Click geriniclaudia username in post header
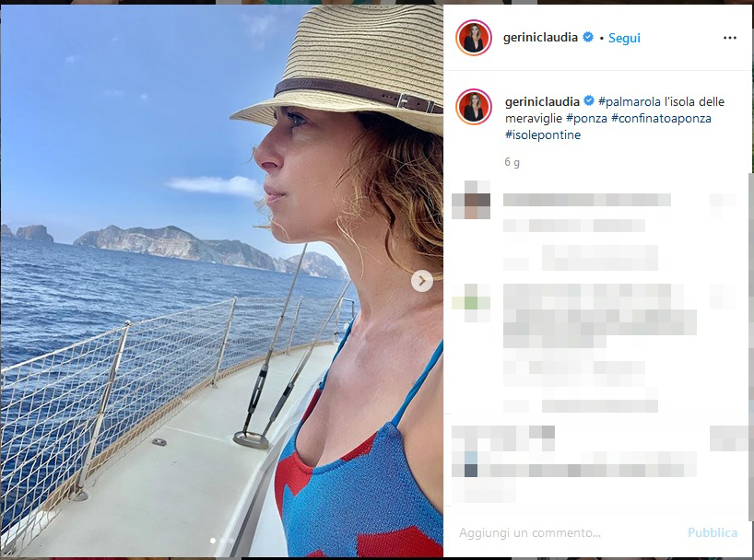Viewport: 754px width, 560px height. 540,38
